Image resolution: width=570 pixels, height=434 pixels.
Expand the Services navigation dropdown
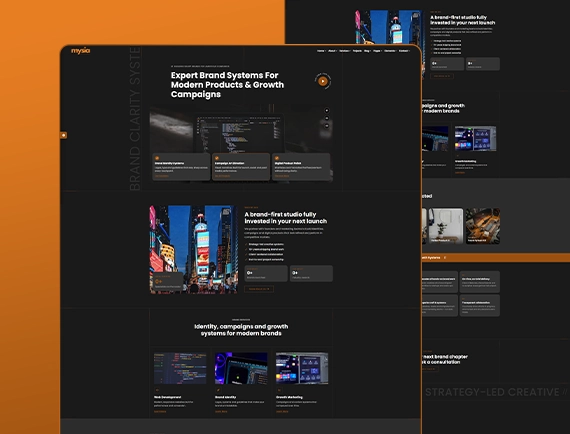pos(345,51)
